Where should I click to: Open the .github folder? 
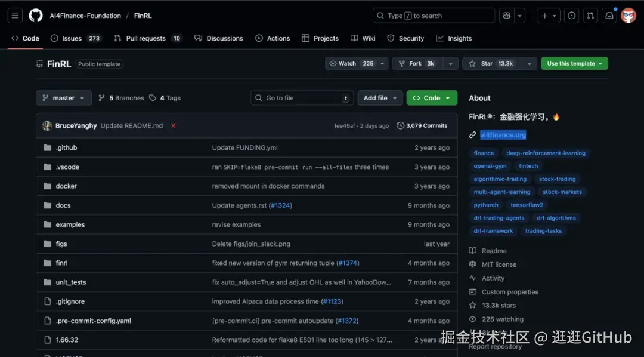[67, 147]
